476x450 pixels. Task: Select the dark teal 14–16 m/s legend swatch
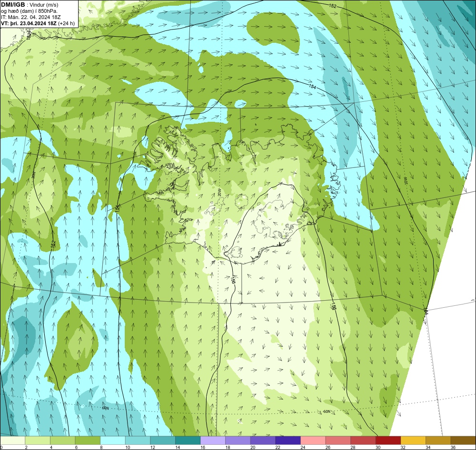click(x=188, y=440)
